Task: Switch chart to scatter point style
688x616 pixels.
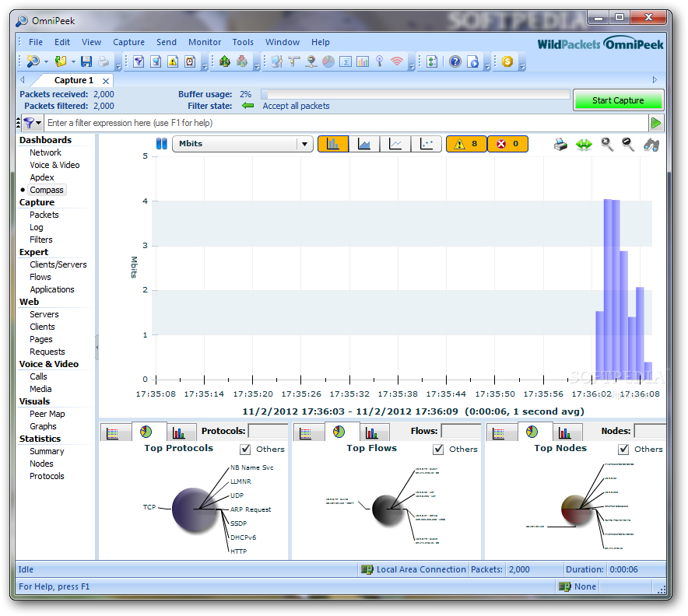Action: coord(426,144)
